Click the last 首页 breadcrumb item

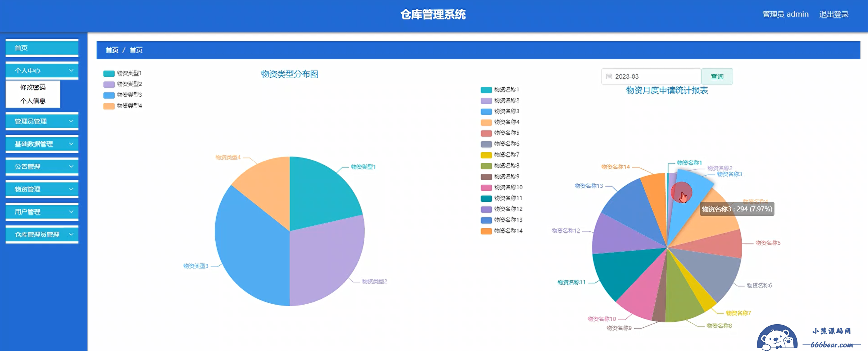click(x=136, y=50)
